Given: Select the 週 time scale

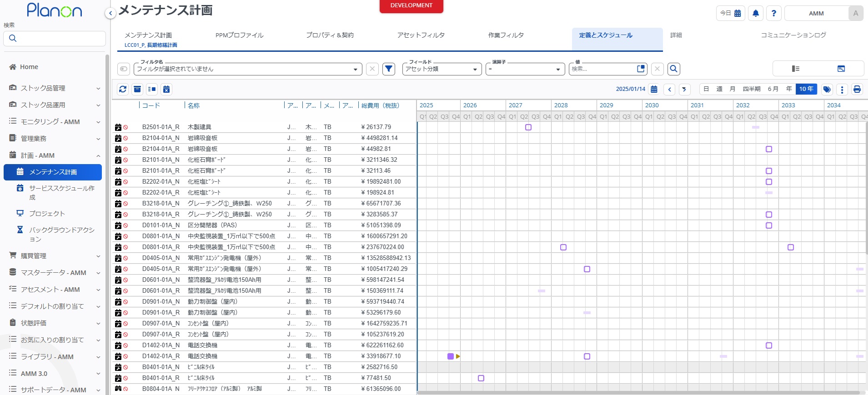Looking at the screenshot, I should pyautogui.click(x=719, y=89).
